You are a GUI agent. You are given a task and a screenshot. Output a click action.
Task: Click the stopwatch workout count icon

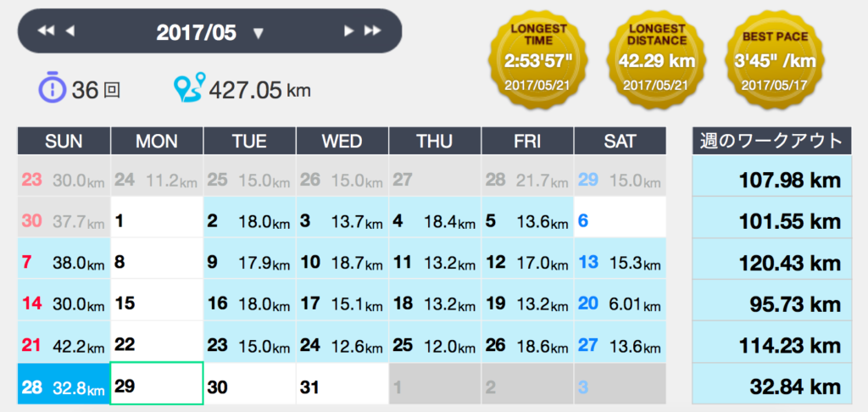pyautogui.click(x=53, y=87)
